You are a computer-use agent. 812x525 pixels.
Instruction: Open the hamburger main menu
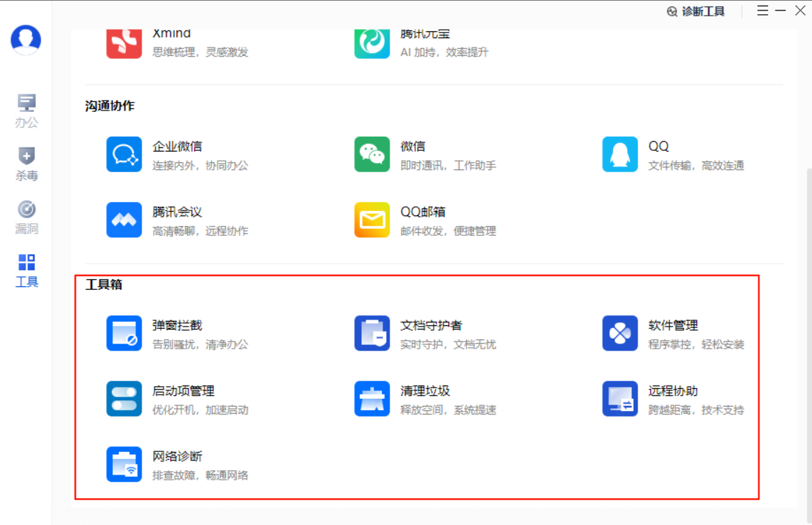point(762,11)
